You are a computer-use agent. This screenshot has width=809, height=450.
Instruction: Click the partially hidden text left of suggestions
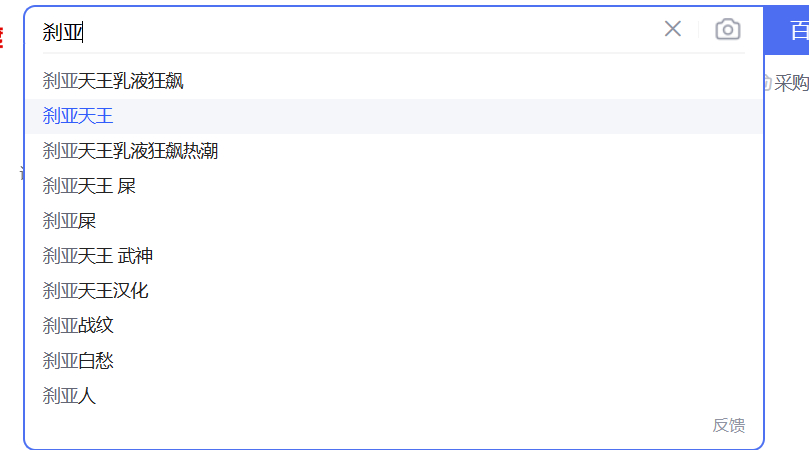point(22,173)
